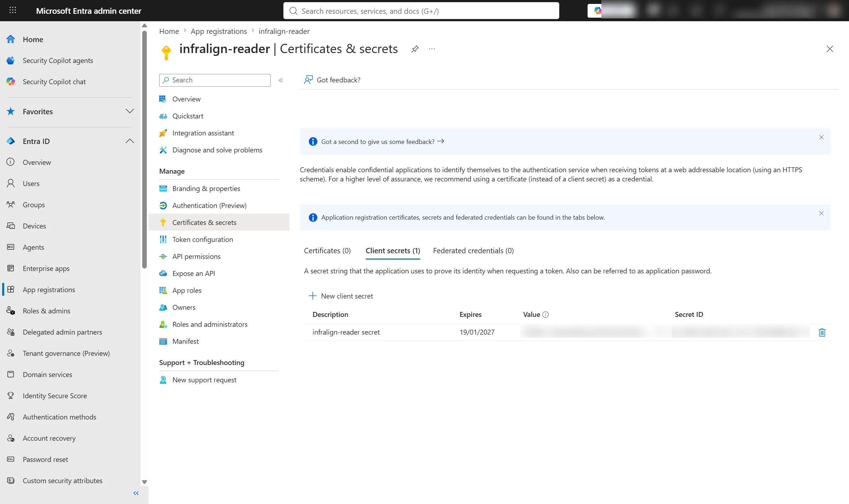
Task: Click the Value column info icon
Action: coord(545,315)
